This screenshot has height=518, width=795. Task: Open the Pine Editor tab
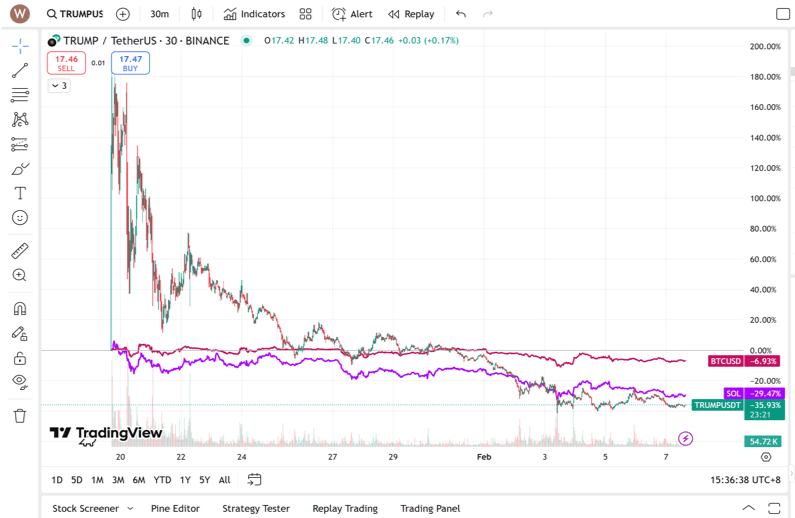(x=175, y=508)
